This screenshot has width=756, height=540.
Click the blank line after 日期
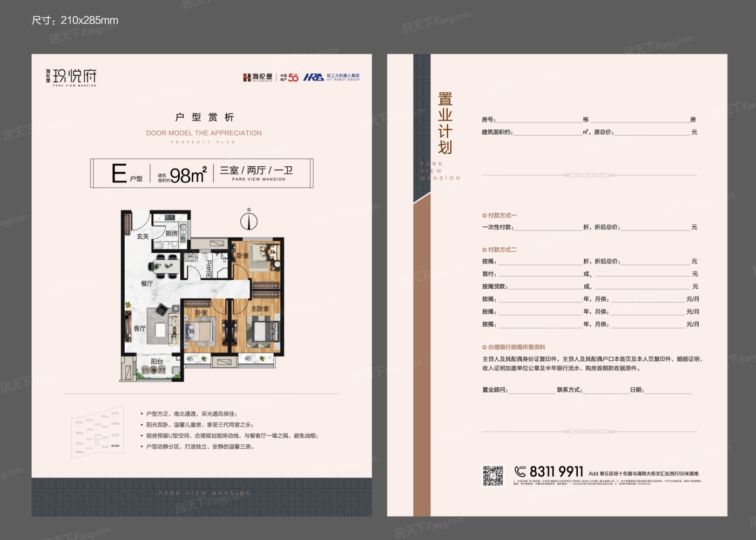point(668,393)
